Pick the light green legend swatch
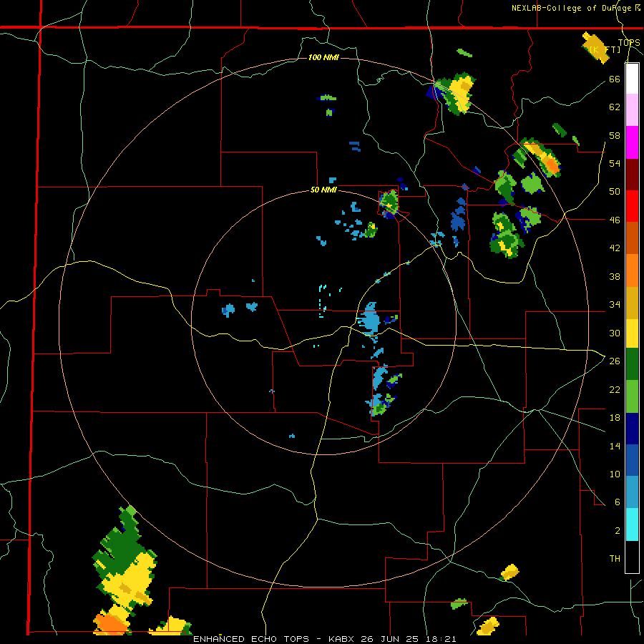This screenshot has width=644, height=644. (632, 396)
